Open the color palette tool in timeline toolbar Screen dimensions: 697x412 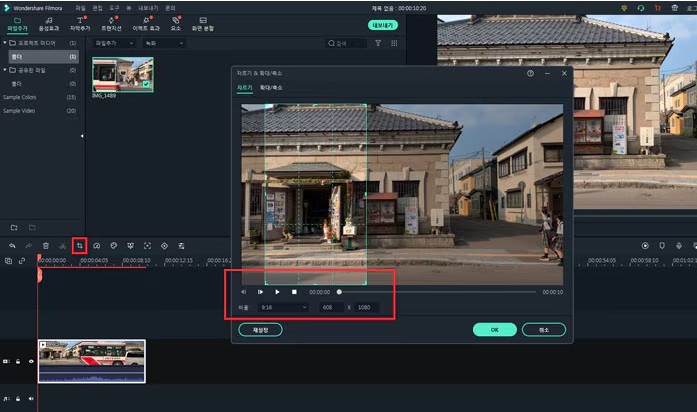tap(113, 246)
